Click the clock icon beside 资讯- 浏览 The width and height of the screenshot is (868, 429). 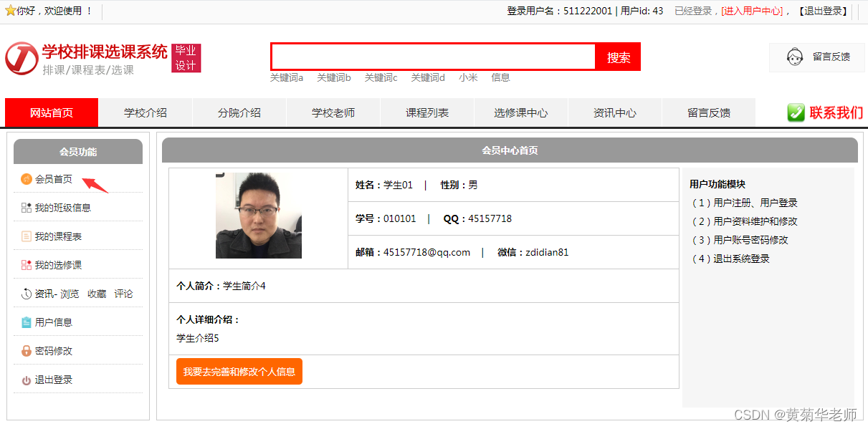click(x=27, y=294)
